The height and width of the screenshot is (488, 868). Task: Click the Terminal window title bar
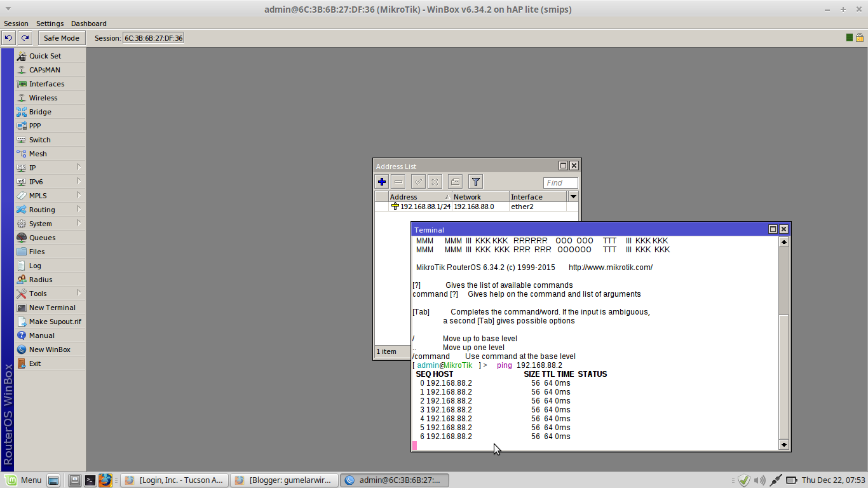pos(590,229)
